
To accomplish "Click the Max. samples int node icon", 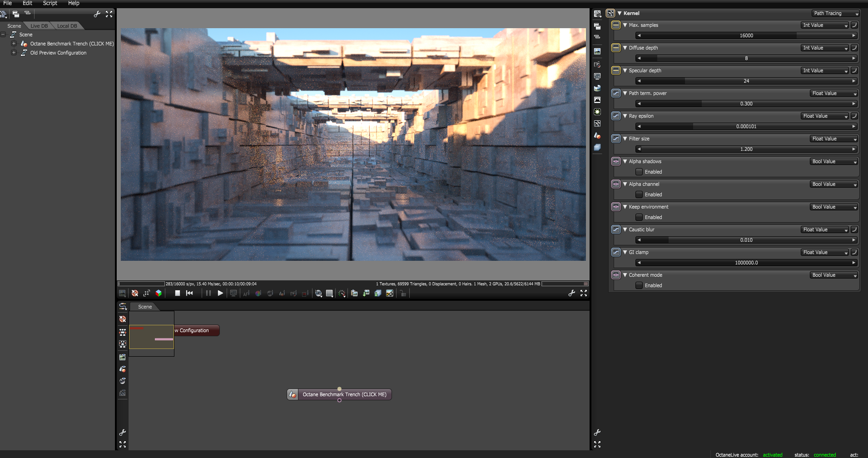I will (x=616, y=25).
